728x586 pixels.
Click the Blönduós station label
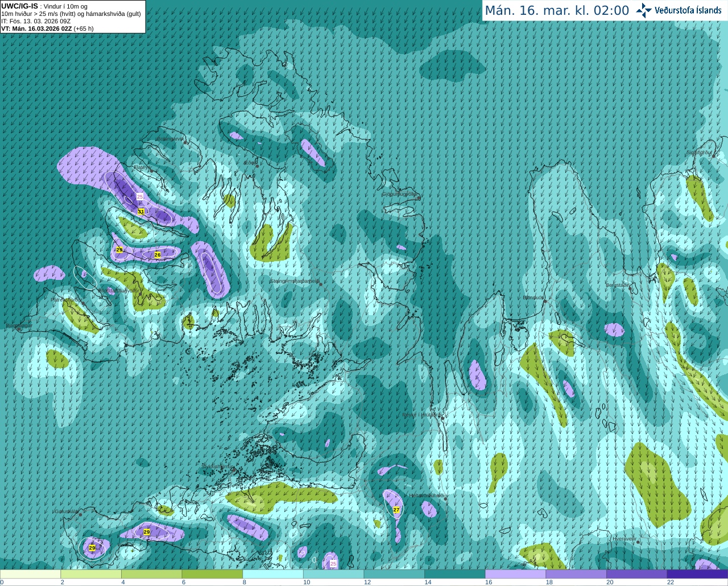533,298
